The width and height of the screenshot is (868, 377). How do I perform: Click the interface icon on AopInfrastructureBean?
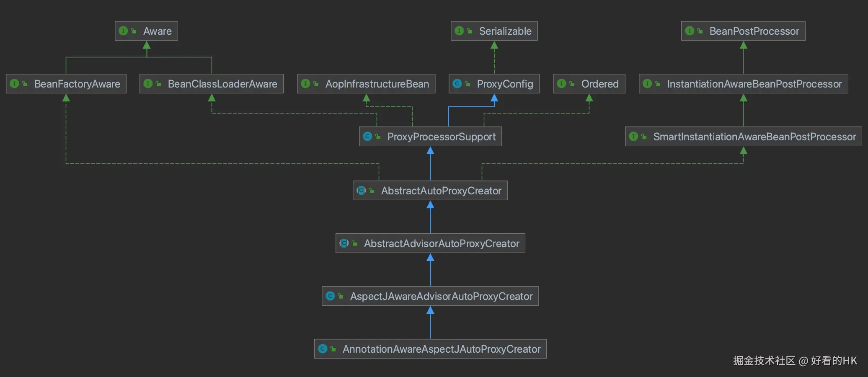click(306, 84)
